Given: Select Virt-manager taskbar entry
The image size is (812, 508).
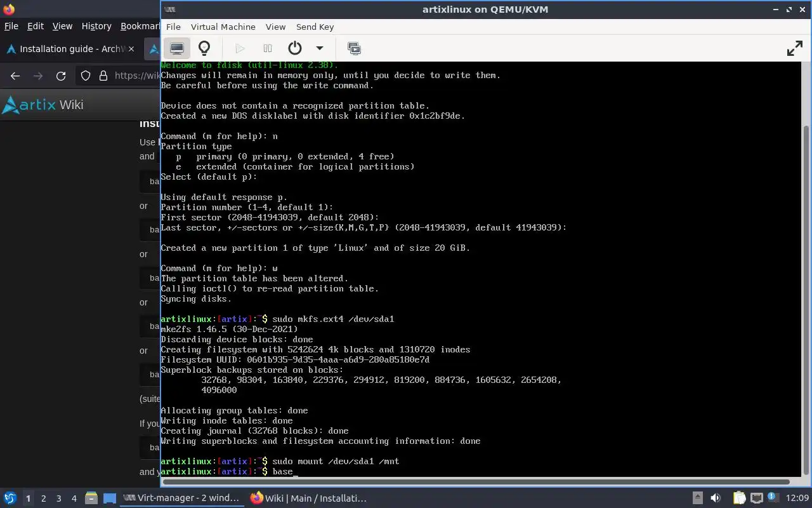Looking at the screenshot, I should click(x=181, y=498).
